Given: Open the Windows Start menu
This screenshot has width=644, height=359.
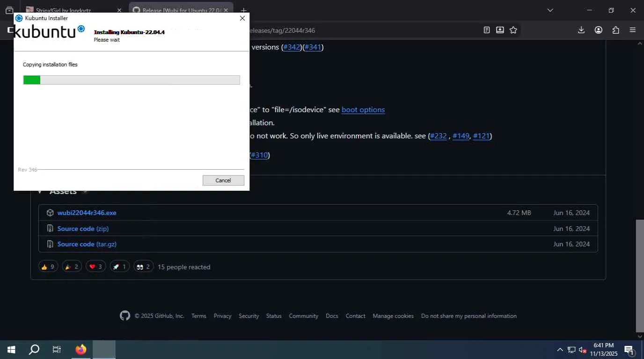Looking at the screenshot, I should point(11,350).
